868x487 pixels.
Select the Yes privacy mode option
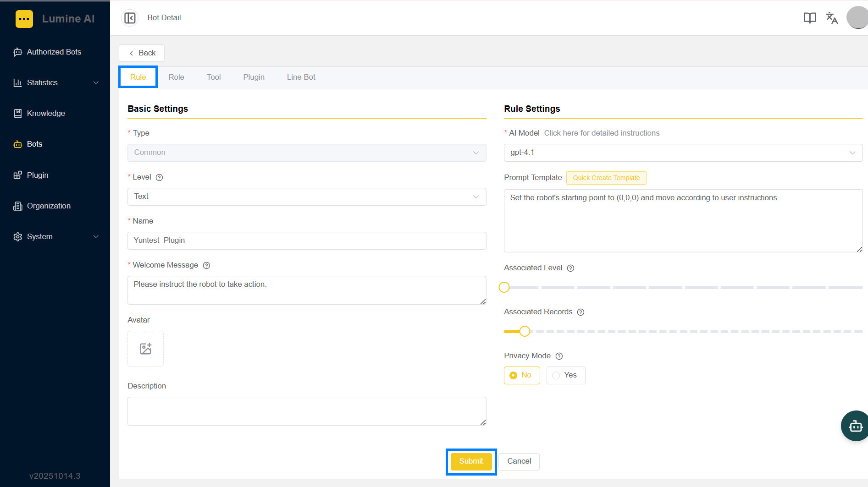565,375
